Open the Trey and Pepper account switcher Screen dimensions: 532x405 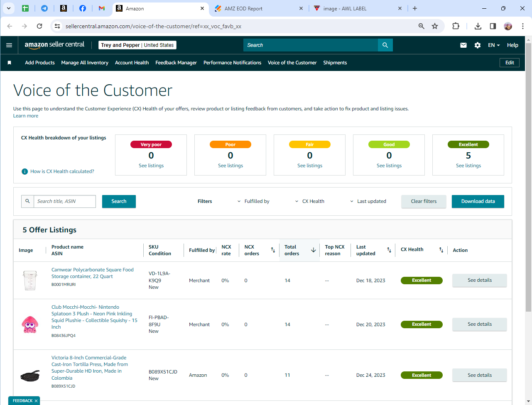[137, 45]
